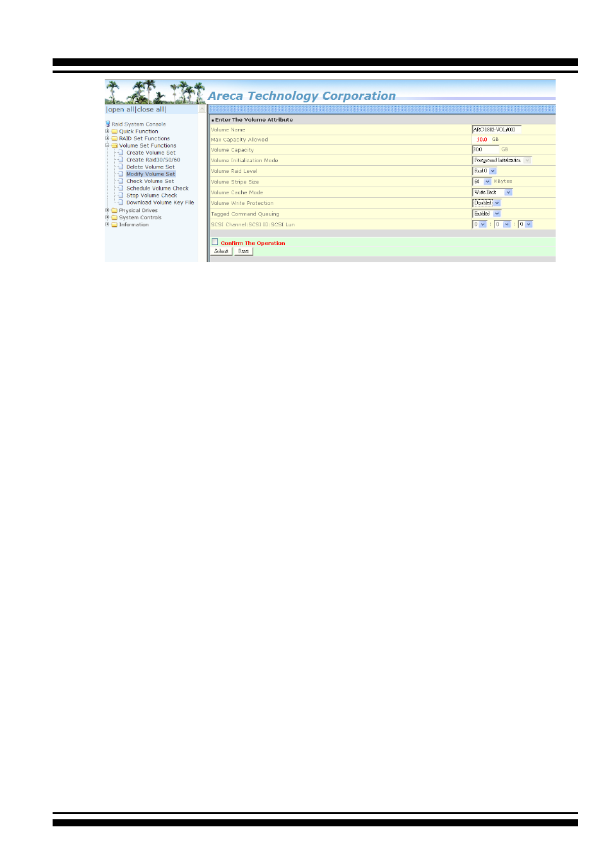Click the open all link
Screen dimensions: 612x868
(x=121, y=110)
